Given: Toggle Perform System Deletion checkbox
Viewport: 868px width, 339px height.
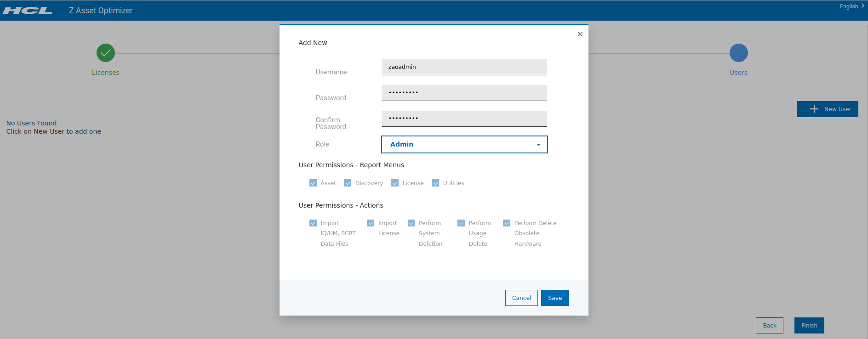Looking at the screenshot, I should click(x=411, y=223).
